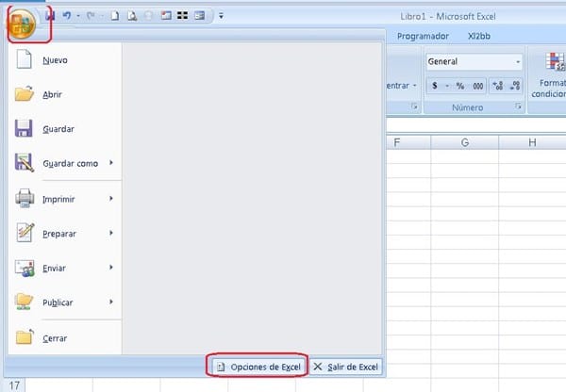Choose Nuevo in the Office menu
The image size is (566, 392).
65,60
